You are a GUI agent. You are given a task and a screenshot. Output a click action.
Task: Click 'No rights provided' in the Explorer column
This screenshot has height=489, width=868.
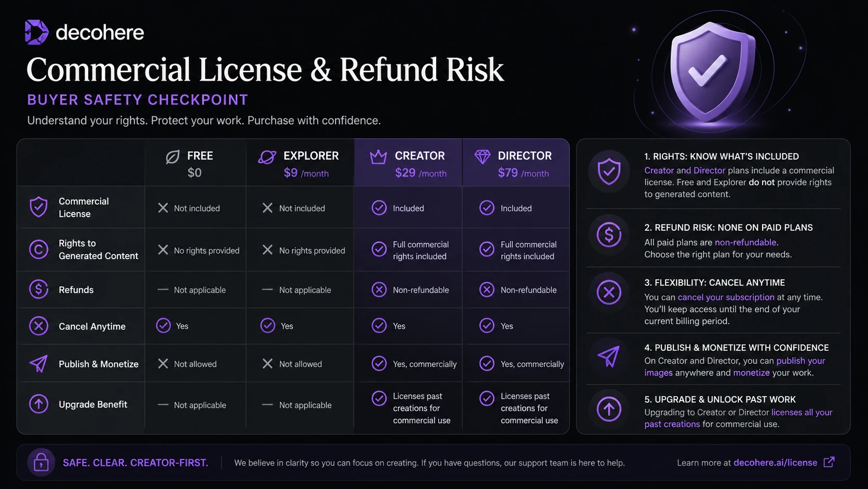[x=312, y=250]
